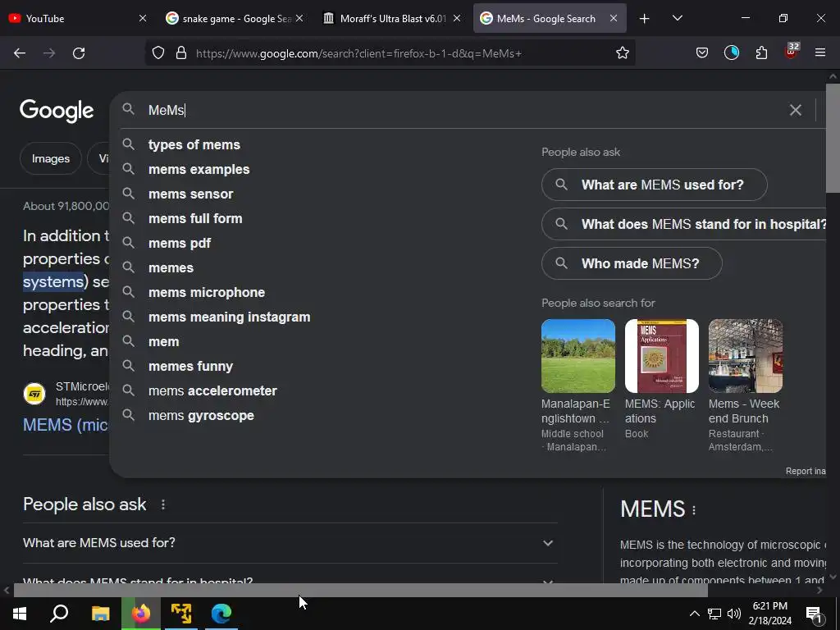Show site security padlock info
The image size is (840, 630).
coord(181,53)
